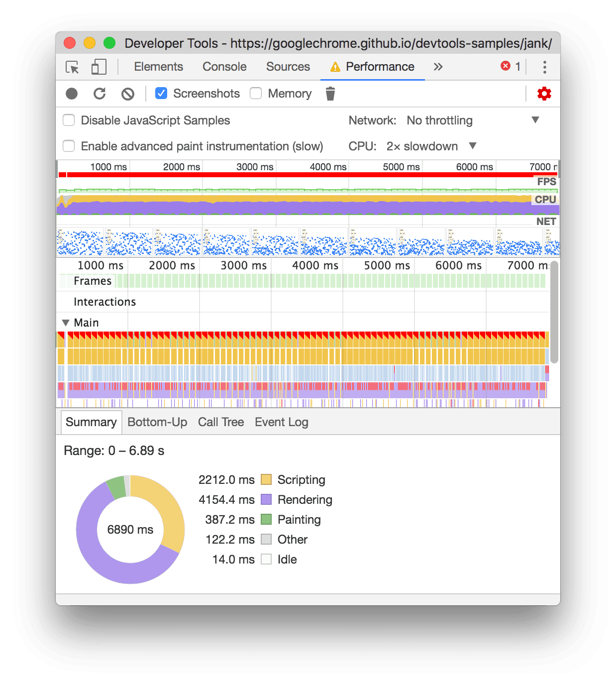Click the reload and record icon
The height and width of the screenshot is (685, 616).
click(x=100, y=93)
